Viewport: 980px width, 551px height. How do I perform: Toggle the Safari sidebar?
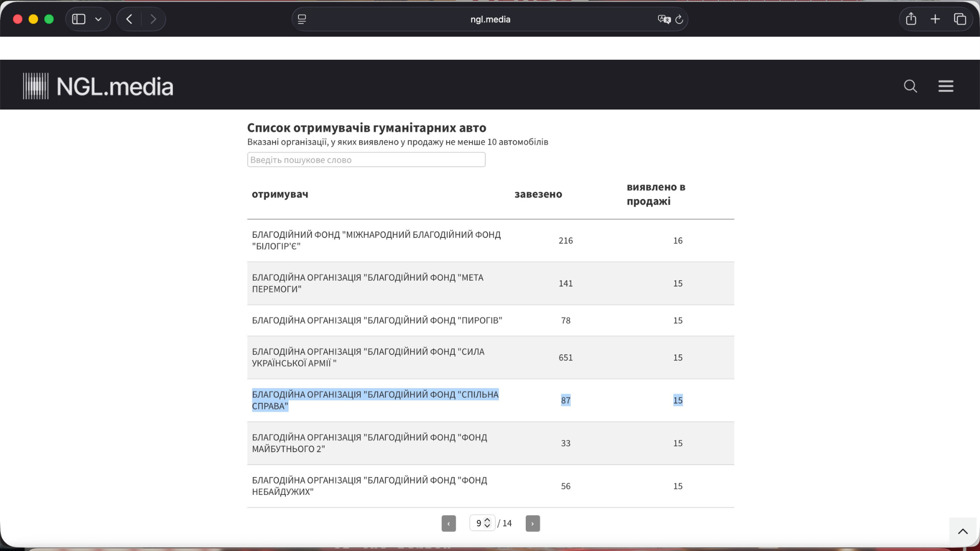coord(79,19)
